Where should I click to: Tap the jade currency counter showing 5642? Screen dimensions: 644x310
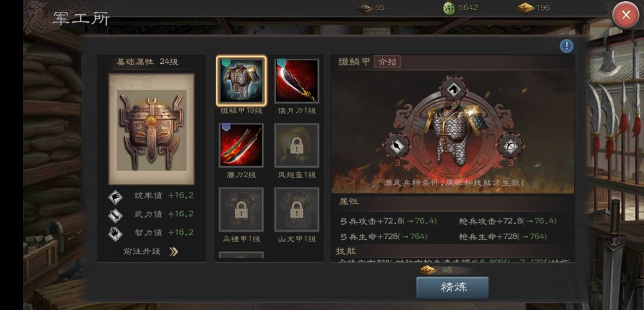click(x=460, y=7)
